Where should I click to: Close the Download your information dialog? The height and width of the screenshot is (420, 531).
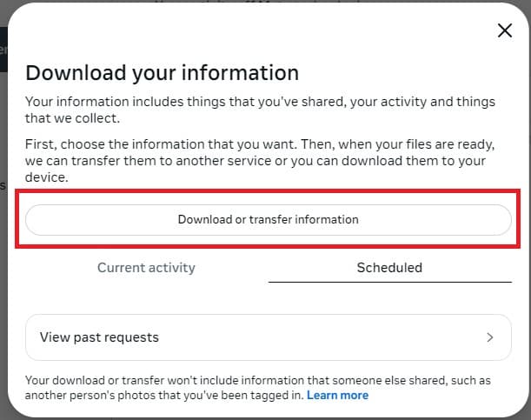(505, 30)
